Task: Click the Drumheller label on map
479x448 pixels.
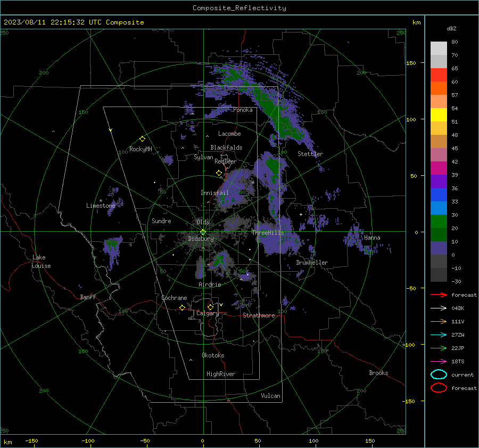Action: click(312, 263)
